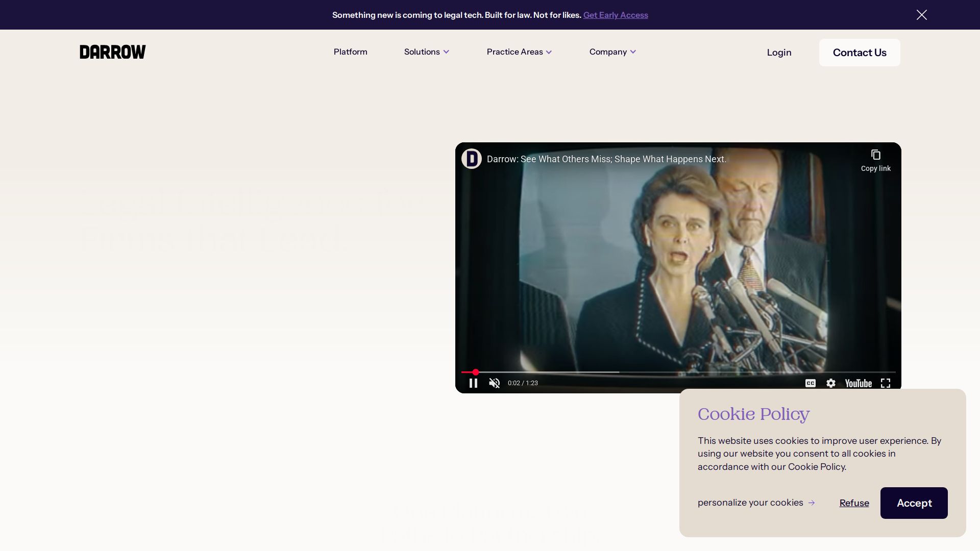Expand the Practice Areas menu

tap(519, 52)
